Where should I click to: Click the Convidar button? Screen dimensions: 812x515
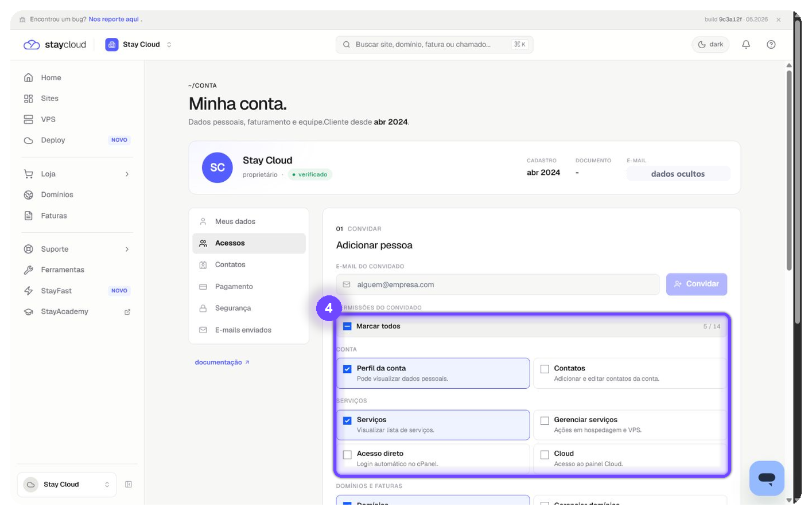697,284
